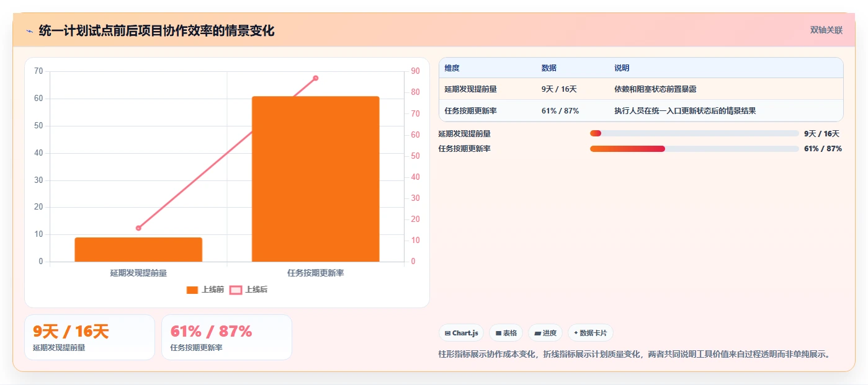Click the 延期发现提前量 progress row label
This screenshot has width=868, height=385.
464,133
